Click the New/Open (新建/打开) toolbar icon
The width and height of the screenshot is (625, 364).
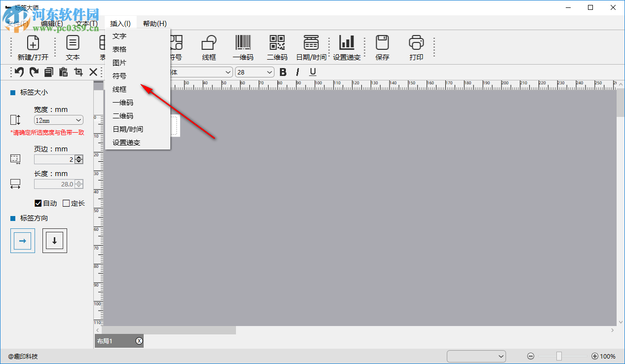click(33, 48)
